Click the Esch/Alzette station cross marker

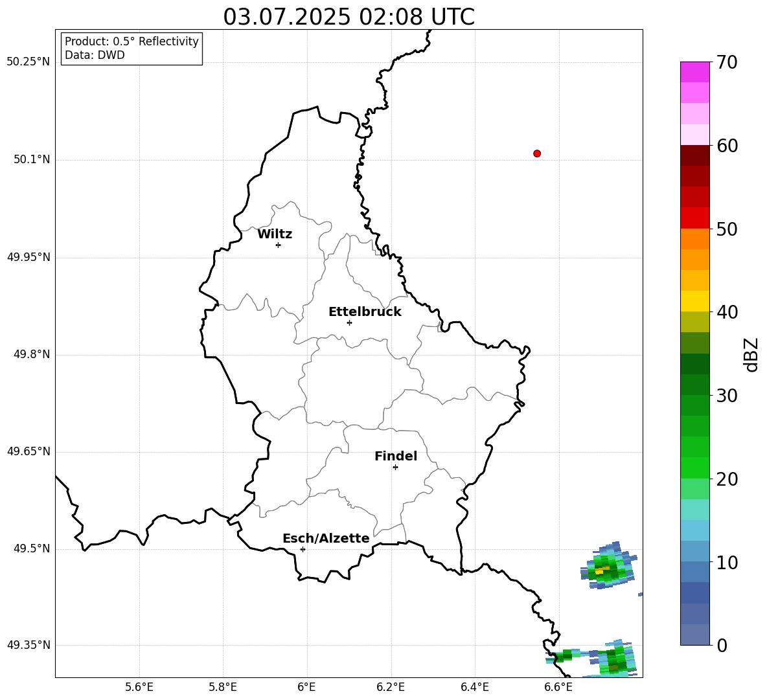tap(303, 549)
